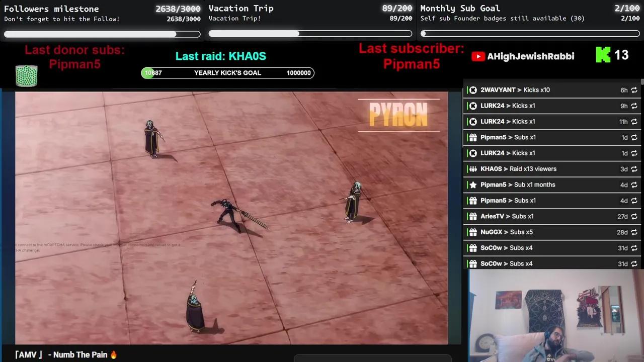The image size is (644, 362).
Task: Click the fire emoji after Numb The Pain
Action: 113,354
